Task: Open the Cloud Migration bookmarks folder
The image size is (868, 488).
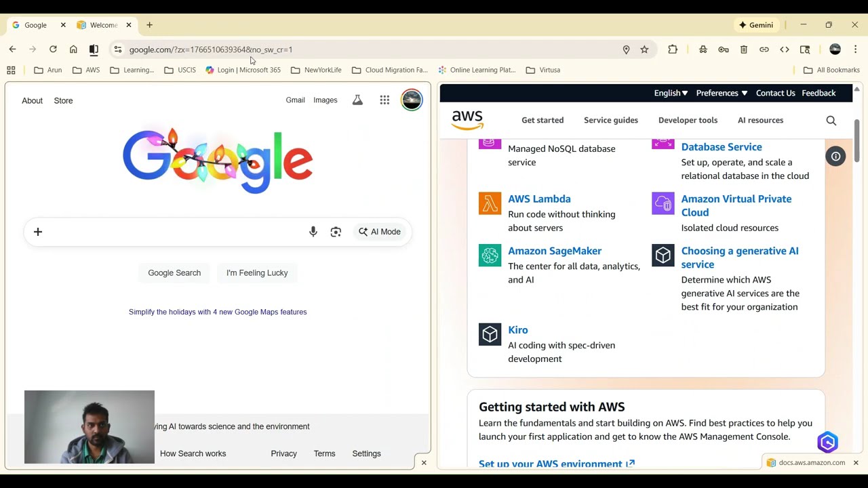Action: (390, 70)
